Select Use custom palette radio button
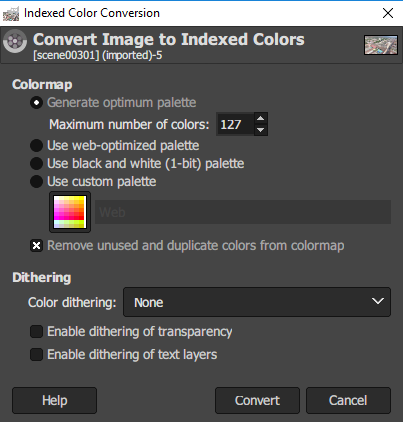The width and height of the screenshot is (403, 422). (36, 182)
